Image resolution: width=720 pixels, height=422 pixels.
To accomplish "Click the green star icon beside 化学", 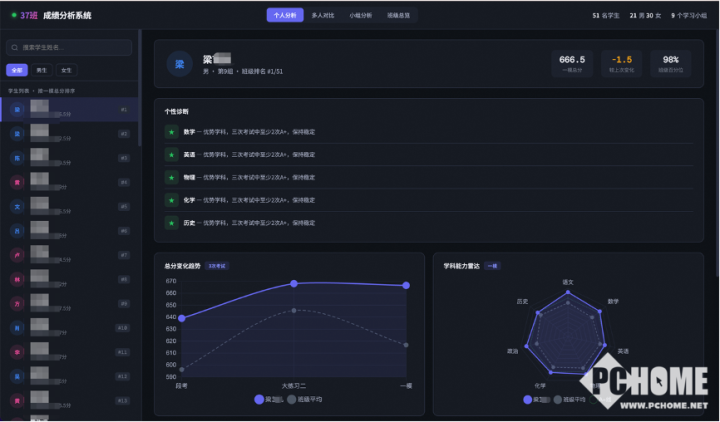I will click(171, 200).
